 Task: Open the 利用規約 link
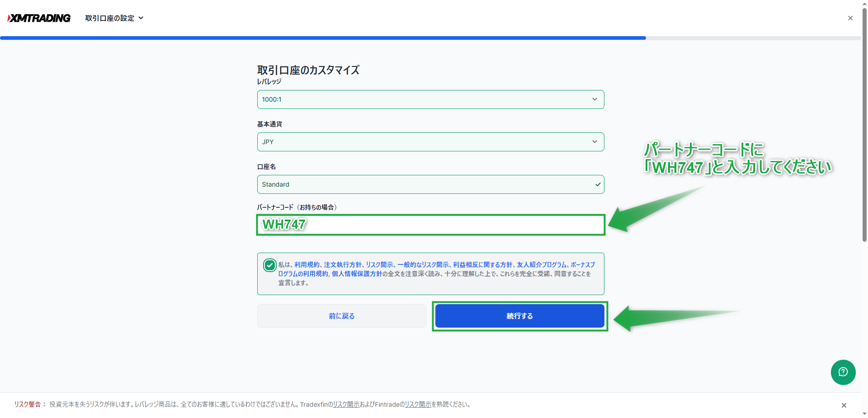(x=307, y=265)
